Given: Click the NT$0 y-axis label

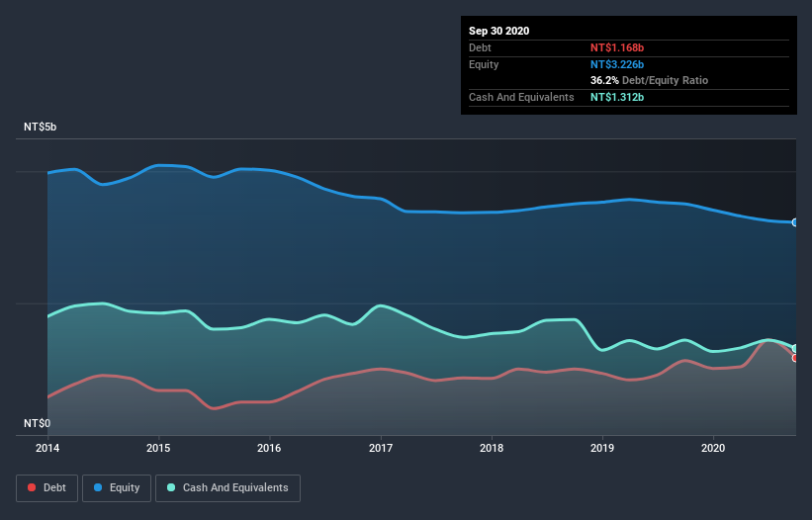Looking at the screenshot, I should (x=37, y=423).
